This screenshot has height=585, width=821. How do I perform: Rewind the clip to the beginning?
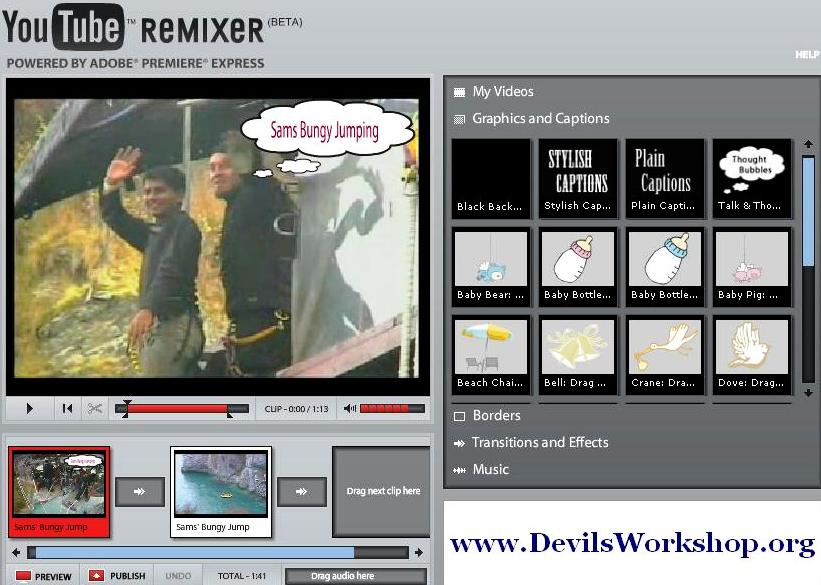pyautogui.click(x=68, y=409)
